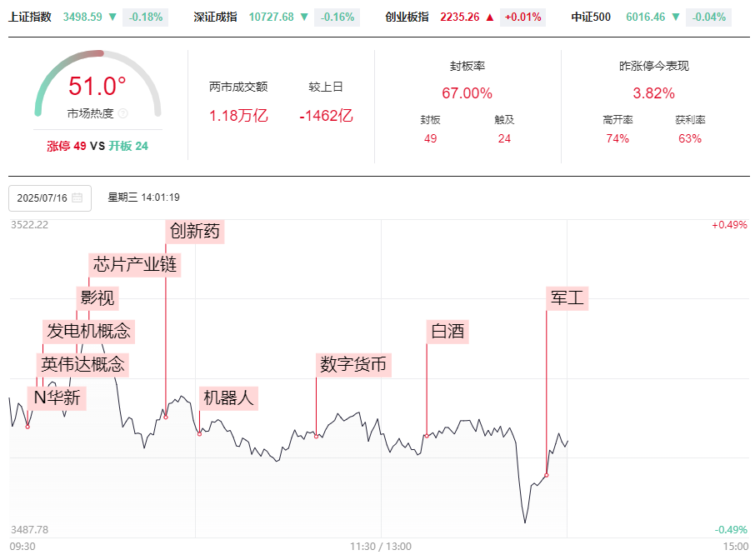Click the 英伟达概念 marker label

(82, 364)
